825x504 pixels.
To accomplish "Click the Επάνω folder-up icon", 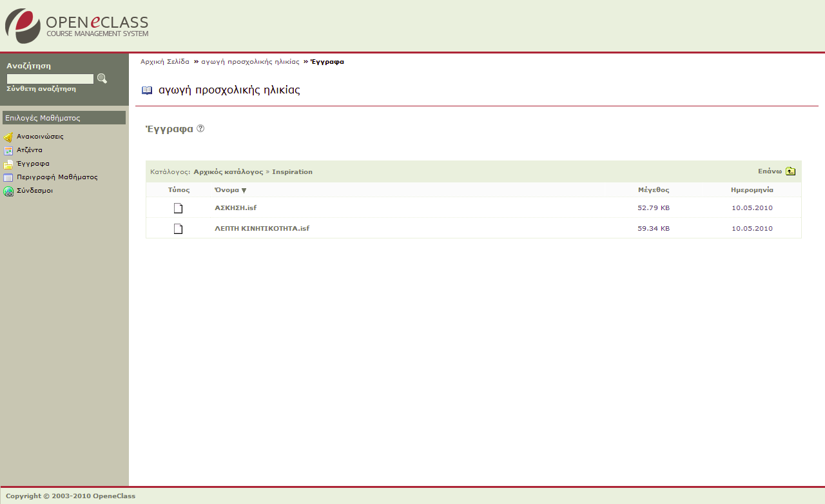I will tap(790, 171).
